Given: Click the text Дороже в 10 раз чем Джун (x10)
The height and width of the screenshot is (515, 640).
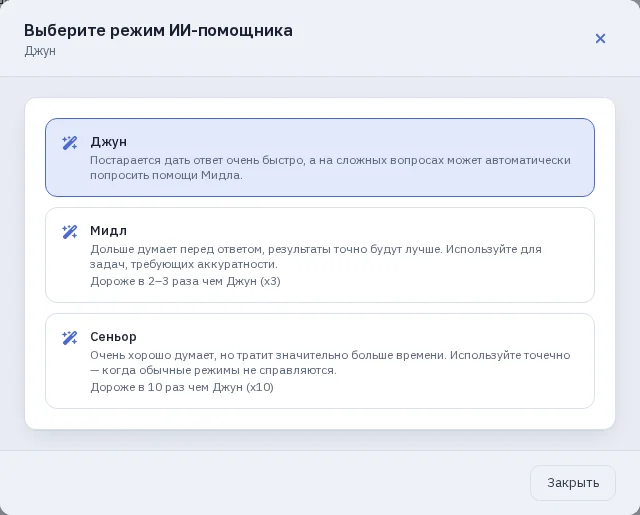Looking at the screenshot, I should point(182,387).
